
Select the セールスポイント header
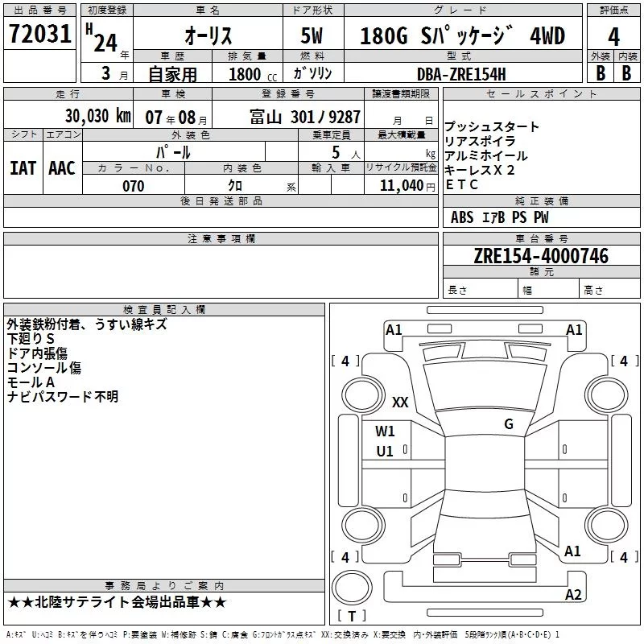[x=541, y=94]
